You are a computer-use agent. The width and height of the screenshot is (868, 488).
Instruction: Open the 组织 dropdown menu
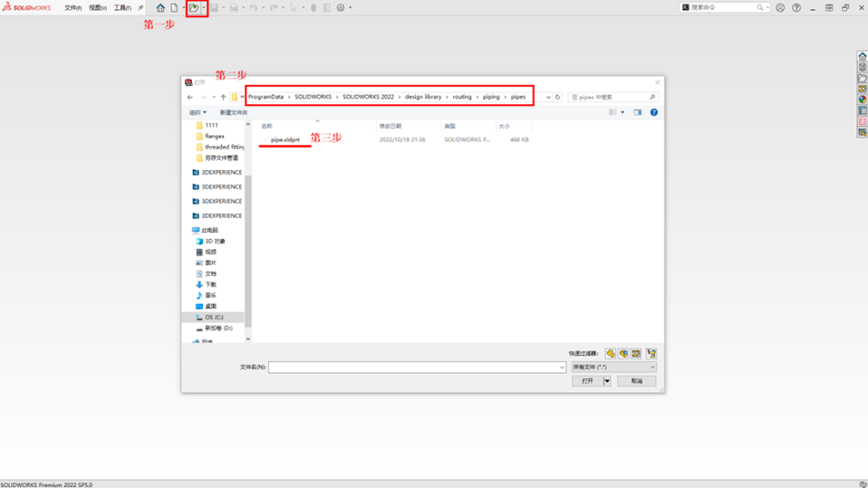click(198, 112)
